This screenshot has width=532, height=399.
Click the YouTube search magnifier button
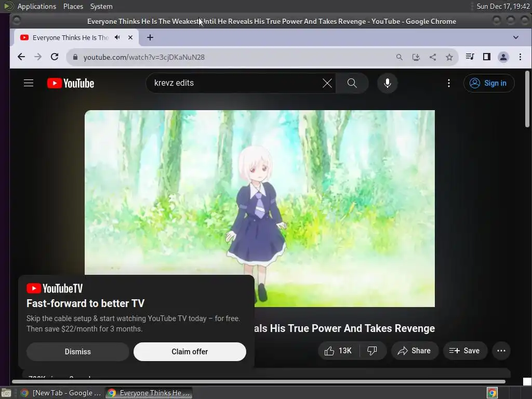click(x=352, y=83)
